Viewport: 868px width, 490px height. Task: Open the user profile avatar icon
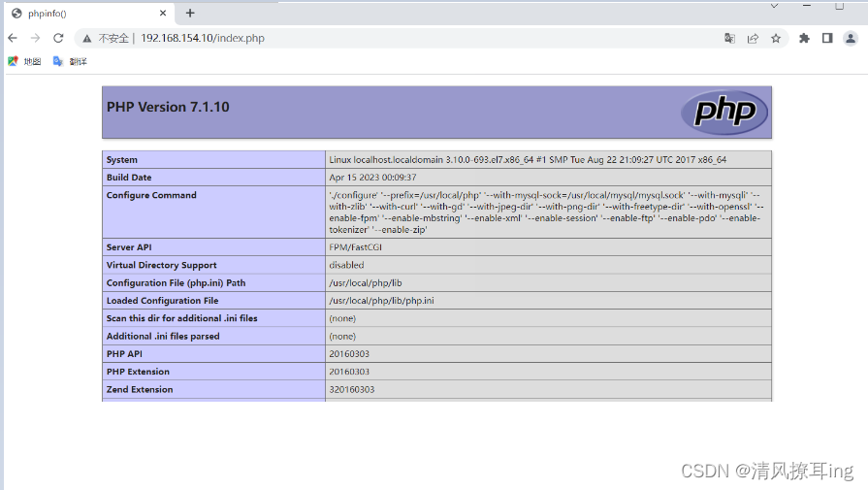(x=851, y=38)
